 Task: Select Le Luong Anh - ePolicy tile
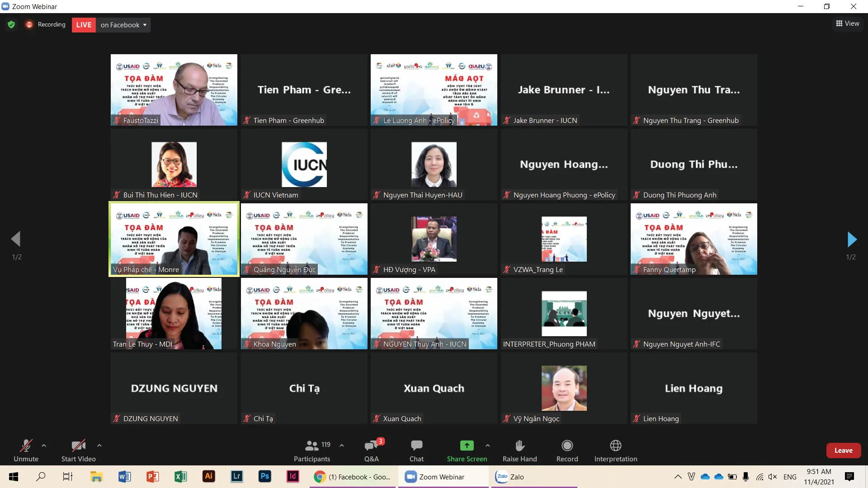434,90
